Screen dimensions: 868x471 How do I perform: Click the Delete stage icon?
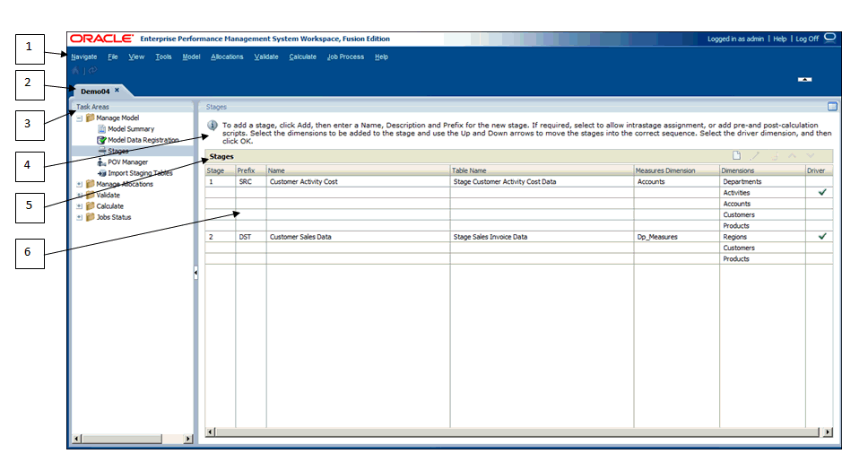click(x=775, y=156)
